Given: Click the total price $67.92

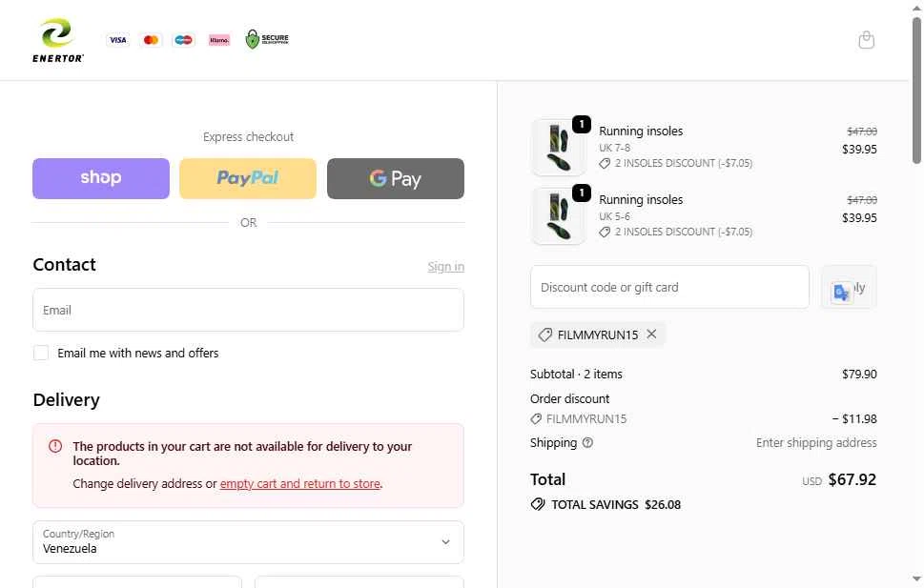Looking at the screenshot, I should (852, 479).
